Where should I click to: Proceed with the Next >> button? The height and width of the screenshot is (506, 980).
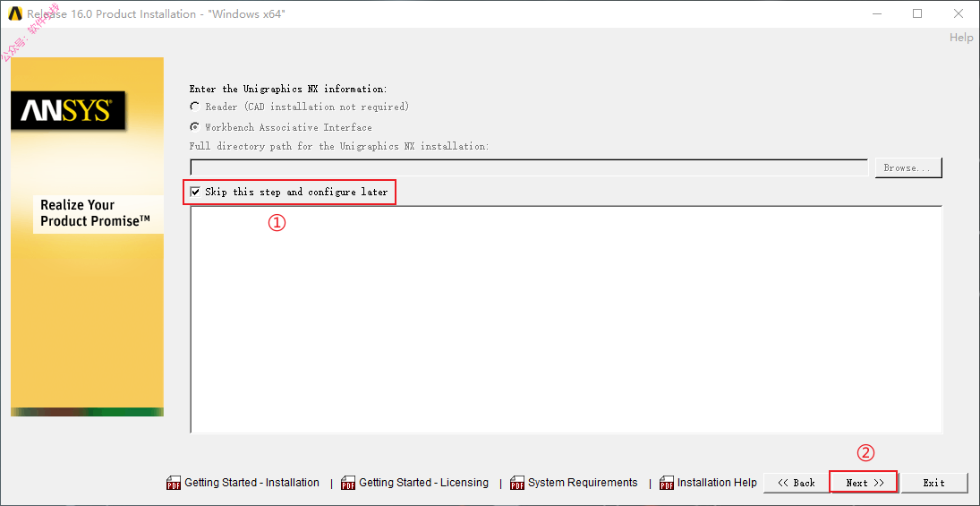(865, 482)
